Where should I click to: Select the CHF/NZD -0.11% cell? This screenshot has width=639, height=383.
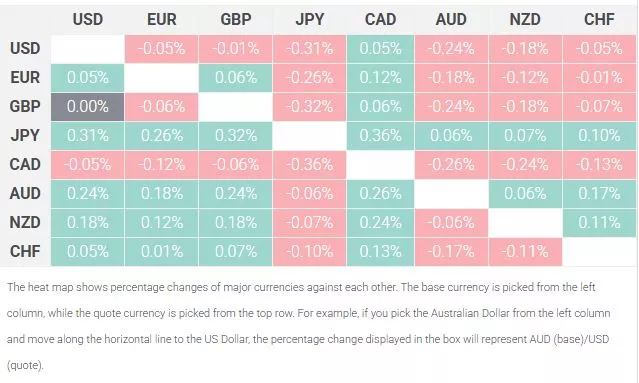click(525, 251)
